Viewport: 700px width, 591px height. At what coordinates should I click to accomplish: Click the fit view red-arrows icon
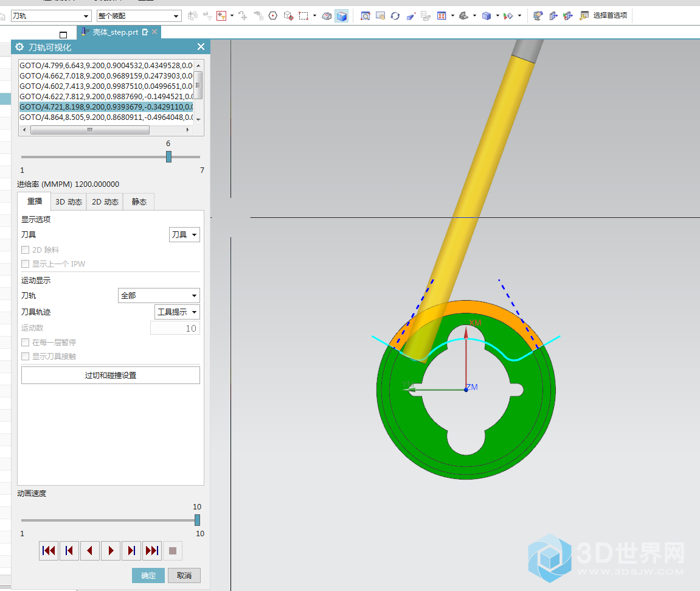click(x=442, y=16)
